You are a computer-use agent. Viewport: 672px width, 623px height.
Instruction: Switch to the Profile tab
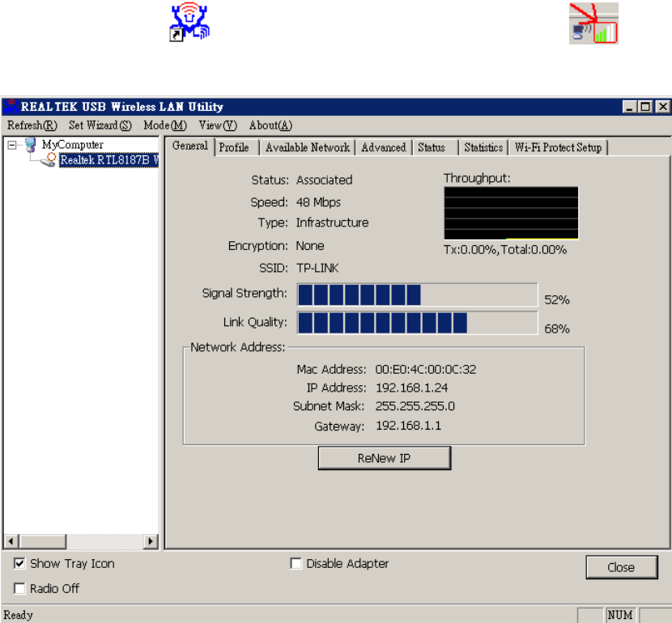click(236, 147)
